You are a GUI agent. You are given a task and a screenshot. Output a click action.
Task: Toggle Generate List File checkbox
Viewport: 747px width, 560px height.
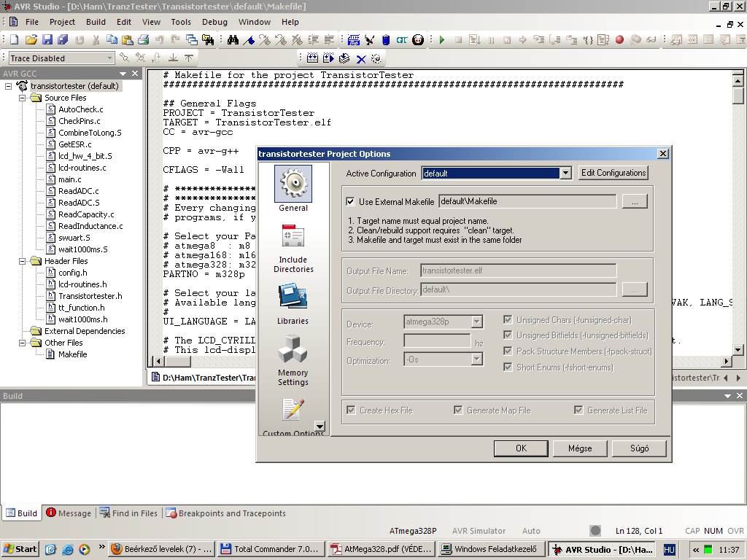point(578,410)
